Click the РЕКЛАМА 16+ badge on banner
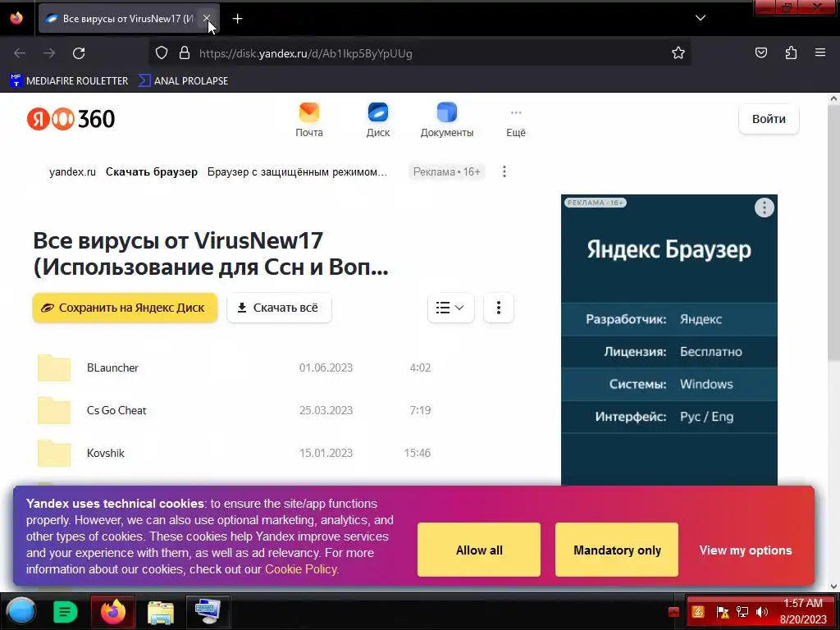 click(x=596, y=203)
